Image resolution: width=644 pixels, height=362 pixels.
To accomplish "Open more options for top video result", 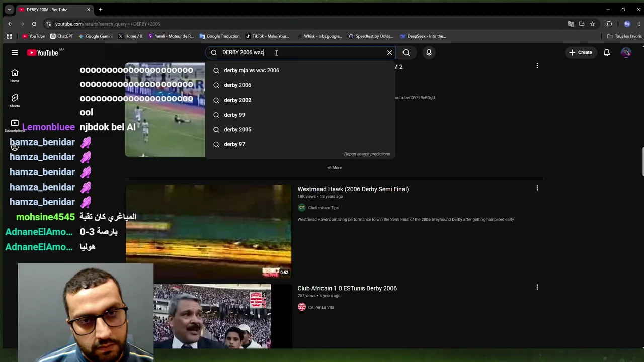I will coord(537,66).
